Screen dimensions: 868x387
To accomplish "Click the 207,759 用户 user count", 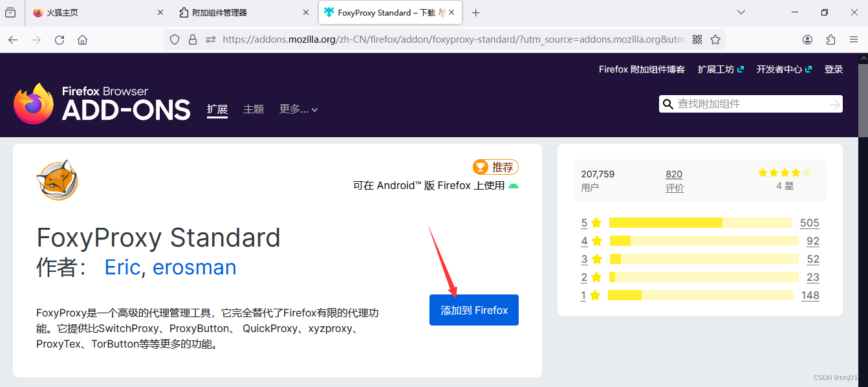I will click(x=598, y=181).
